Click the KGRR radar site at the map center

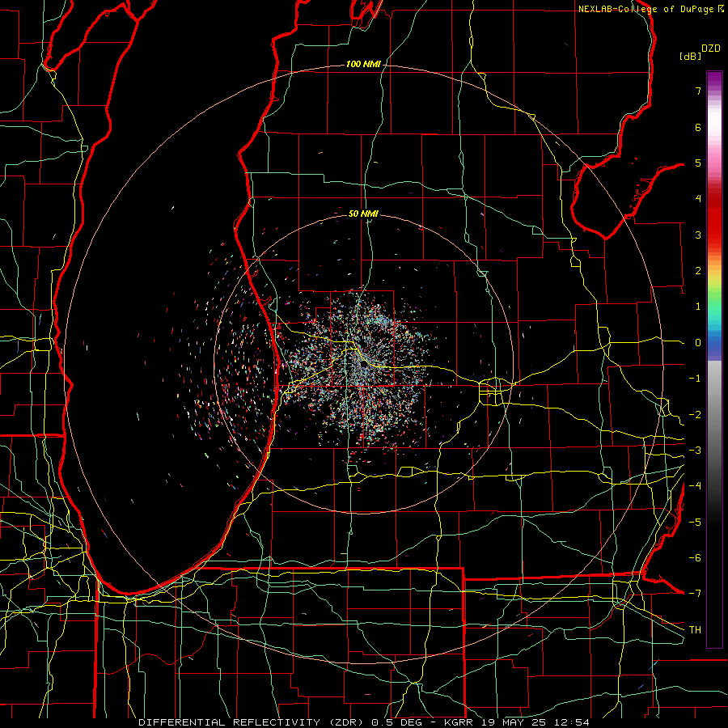(x=363, y=366)
